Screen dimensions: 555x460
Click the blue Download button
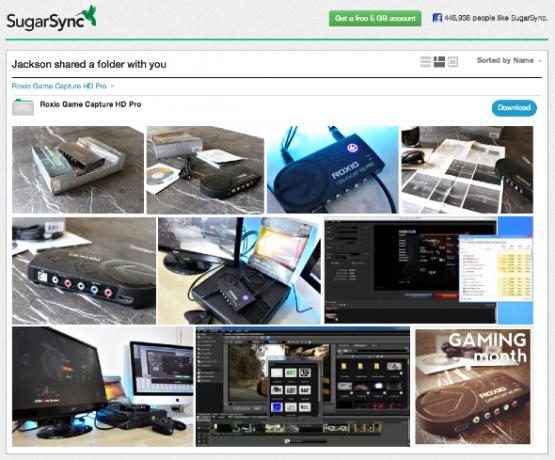[x=514, y=108]
